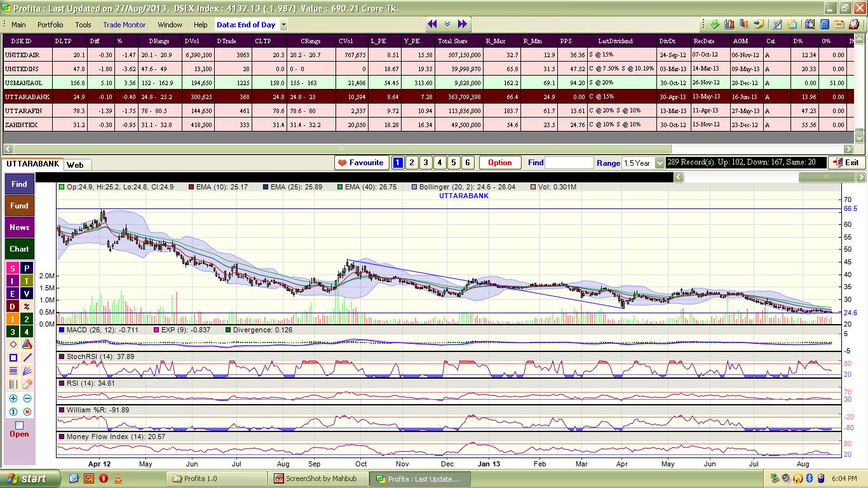Click the Exit button

coord(846,163)
